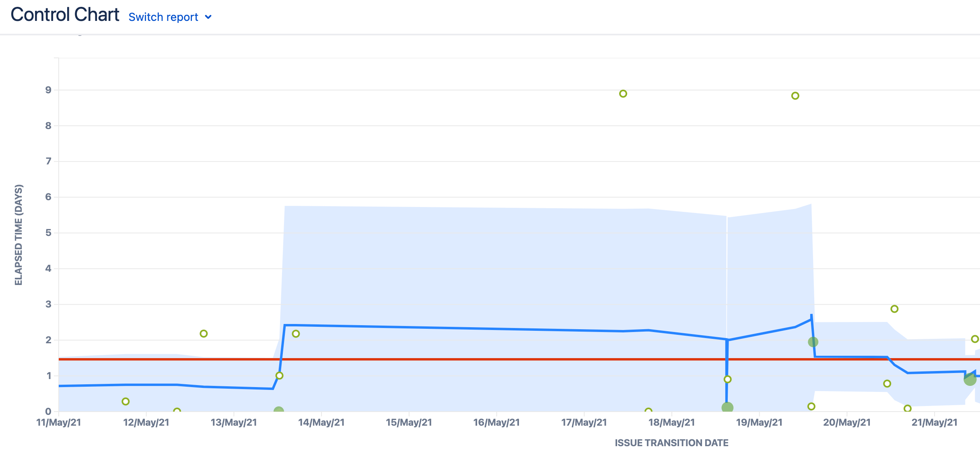
Task: Click the 9 value on the elapsed time axis
Action: [48, 90]
